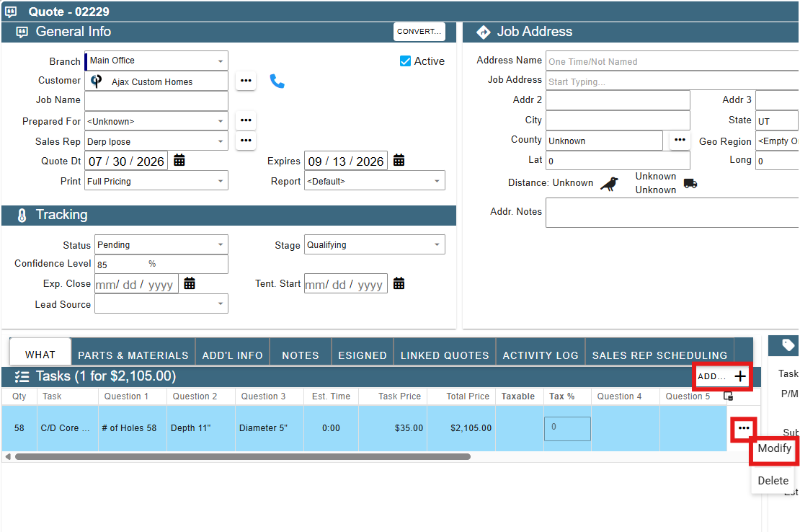Switch to the PARTS & MATERIALS tab
This screenshot has width=800, height=532.
(x=133, y=353)
